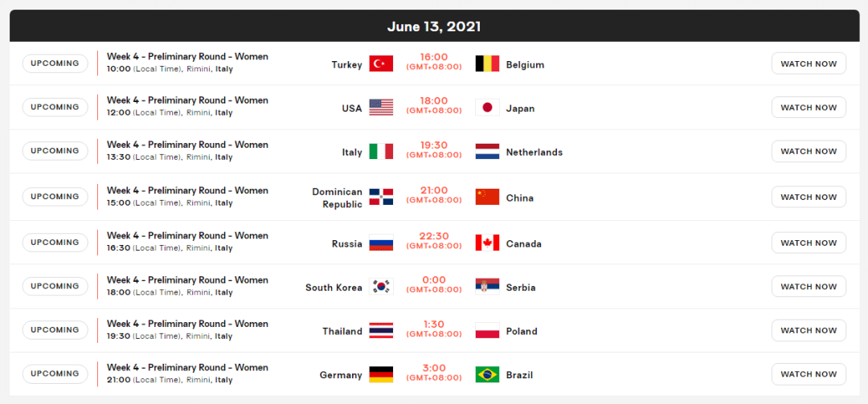Click the June 13, 2021 date header

[434, 27]
